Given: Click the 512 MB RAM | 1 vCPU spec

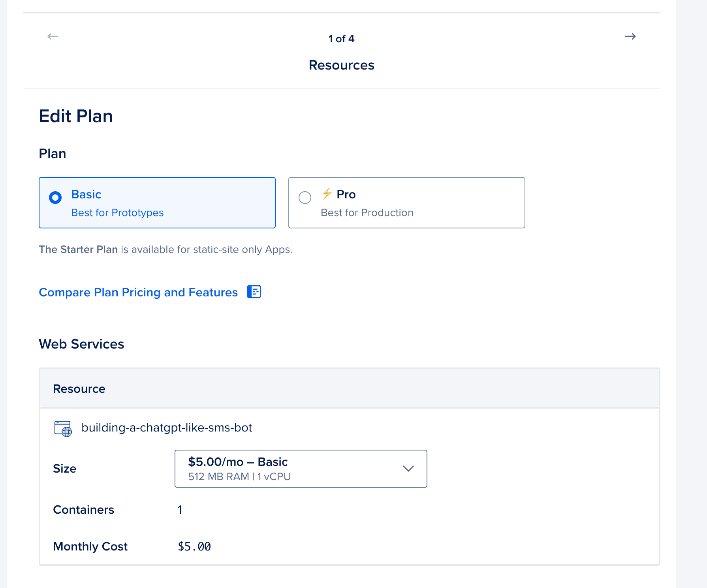Looking at the screenshot, I should (x=239, y=477).
